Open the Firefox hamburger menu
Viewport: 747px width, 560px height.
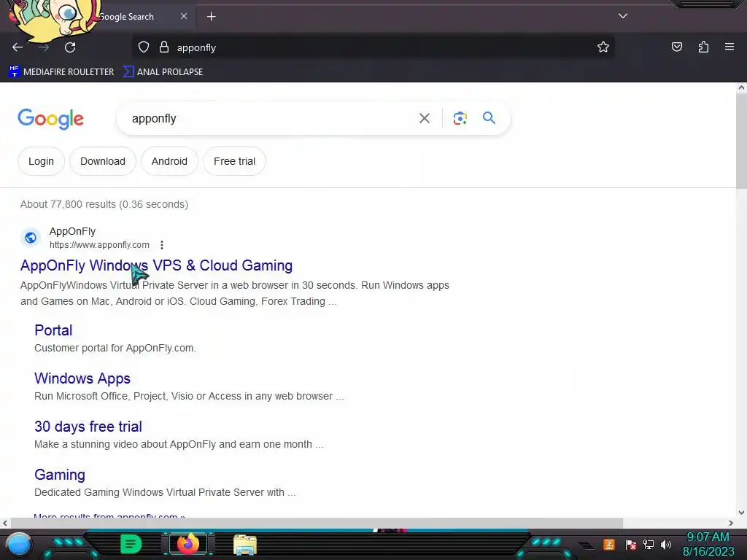click(729, 47)
